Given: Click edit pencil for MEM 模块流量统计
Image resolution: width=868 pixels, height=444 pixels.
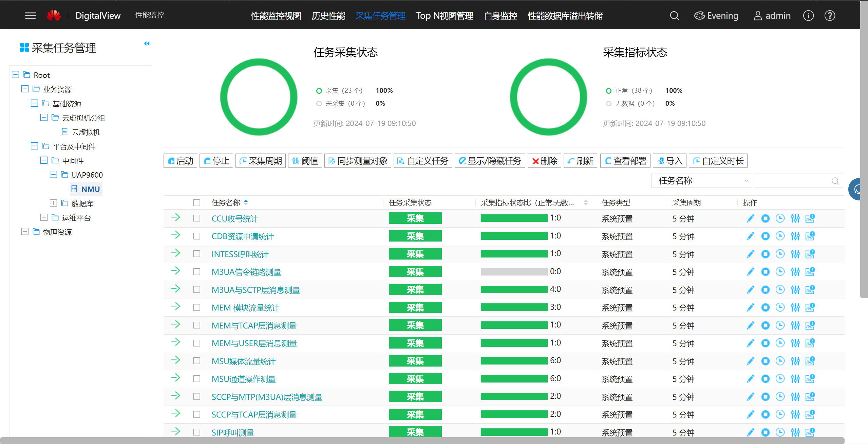Looking at the screenshot, I should tap(750, 307).
